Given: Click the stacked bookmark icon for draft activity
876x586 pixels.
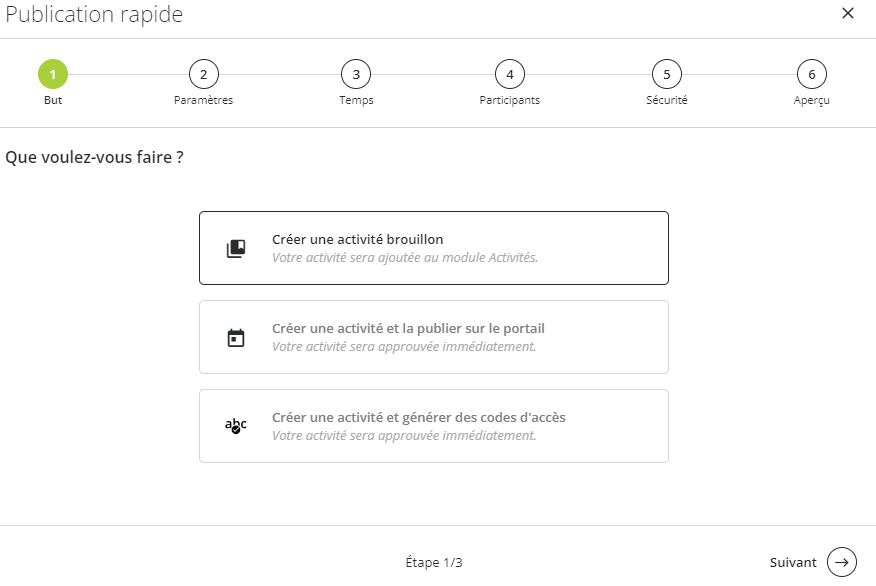Looking at the screenshot, I should (236, 249).
